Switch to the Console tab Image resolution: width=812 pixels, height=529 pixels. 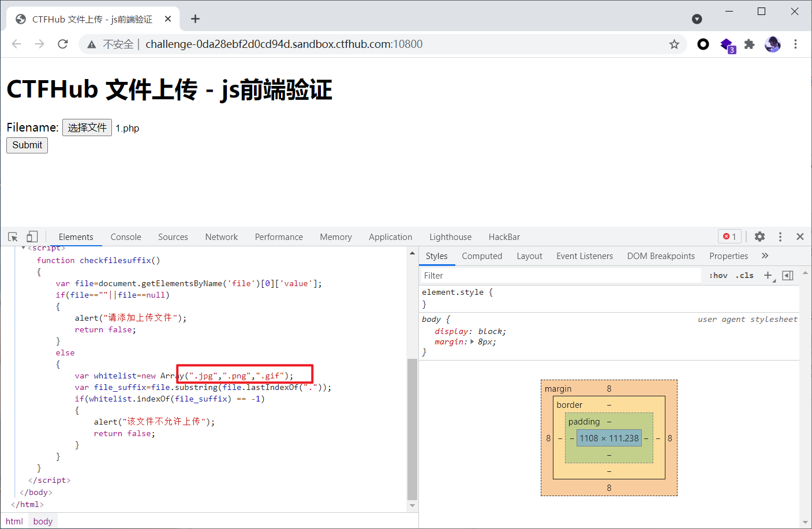click(x=126, y=237)
